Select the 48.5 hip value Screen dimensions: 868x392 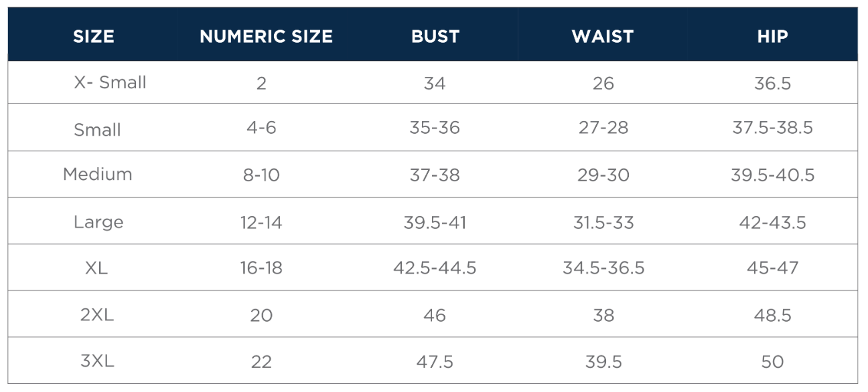pyautogui.click(x=772, y=315)
